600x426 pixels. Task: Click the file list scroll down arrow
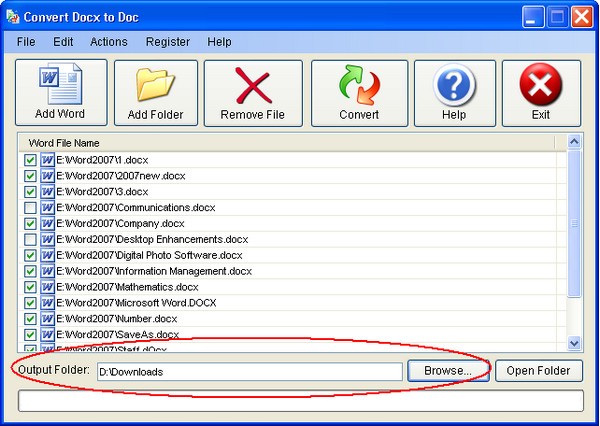point(574,343)
